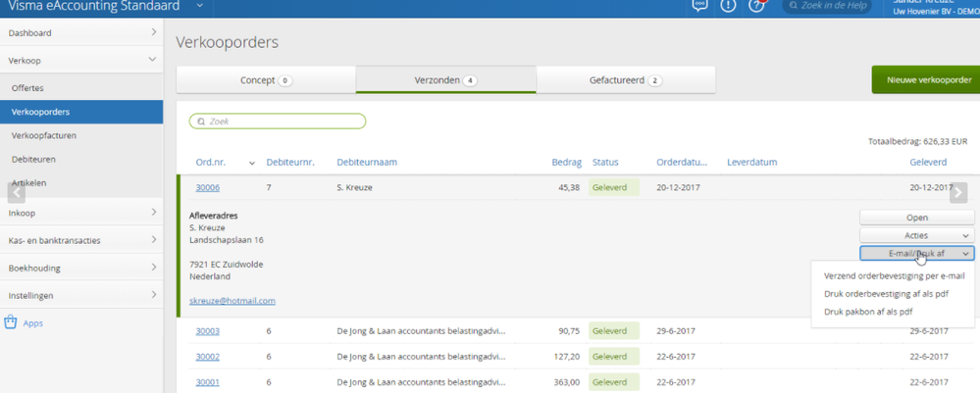Click the Gefactureerd tab count badge
Image resolution: width=980 pixels, height=393 pixels.
click(654, 80)
